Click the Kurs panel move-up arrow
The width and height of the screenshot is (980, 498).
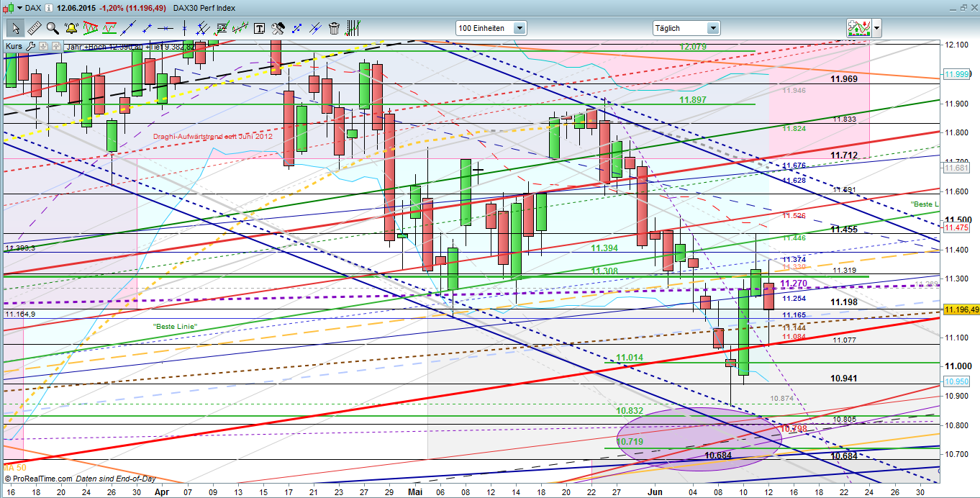pyautogui.click(x=55, y=46)
